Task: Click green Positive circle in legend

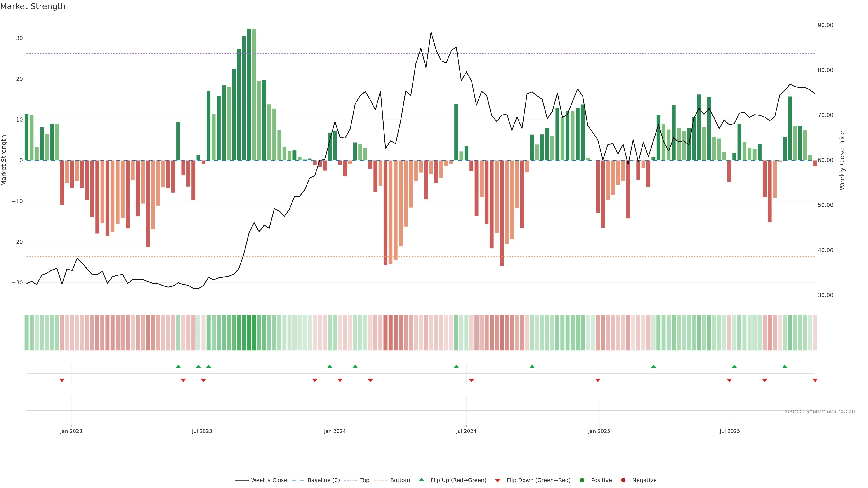Action: tap(582, 480)
